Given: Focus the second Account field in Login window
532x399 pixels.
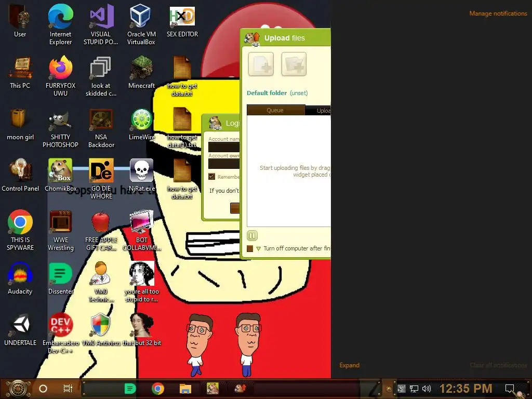Looking at the screenshot, I should tap(224, 164).
